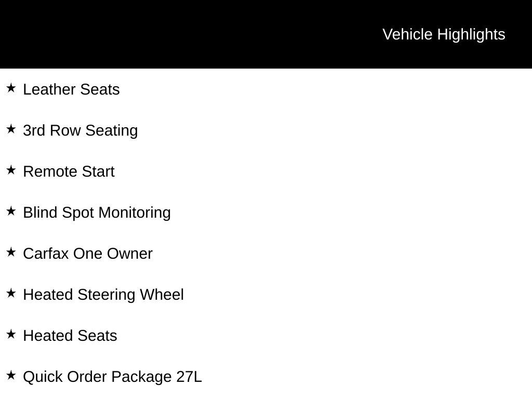The width and height of the screenshot is (532, 399).
Task: Click the word Highlights in the header
Action: [471, 35]
